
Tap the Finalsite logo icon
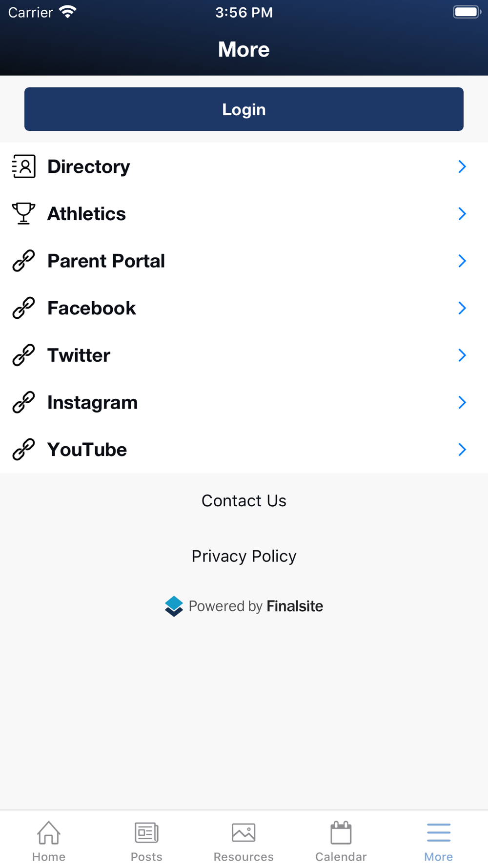pos(174,606)
